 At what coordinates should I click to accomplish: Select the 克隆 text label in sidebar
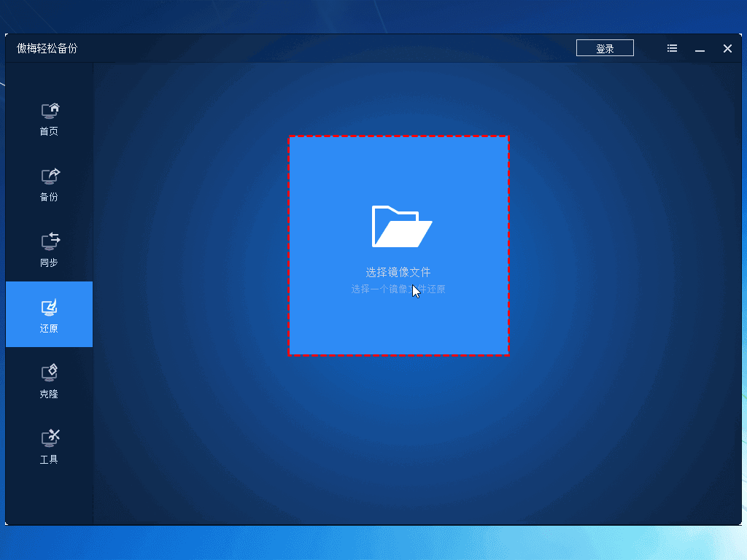49,394
